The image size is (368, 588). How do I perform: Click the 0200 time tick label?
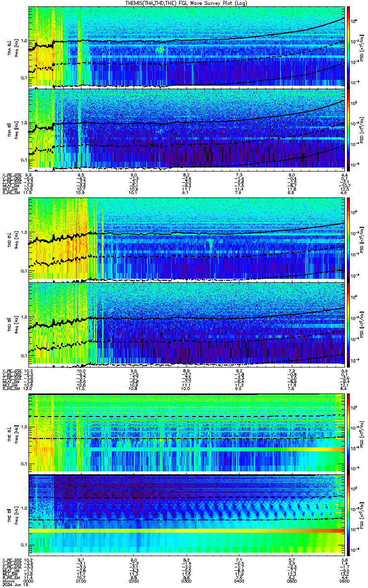[134, 581]
